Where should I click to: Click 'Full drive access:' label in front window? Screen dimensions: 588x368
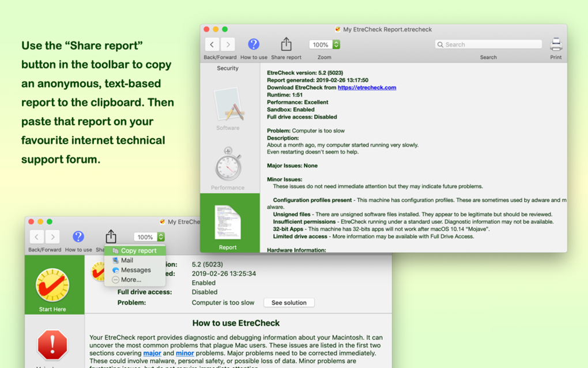[145, 292]
